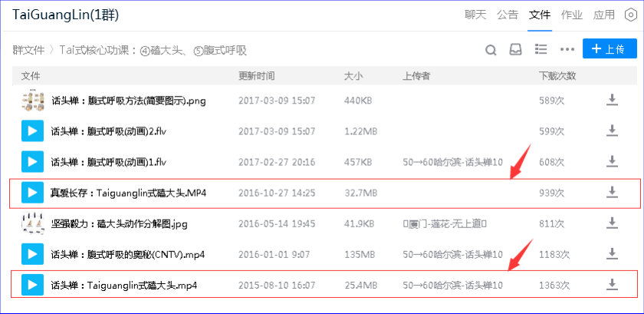Screen dimensions: 644x314
Task: Open file 话头禅:Taiguanglin式磕大头.mp4
Action: pos(124,285)
